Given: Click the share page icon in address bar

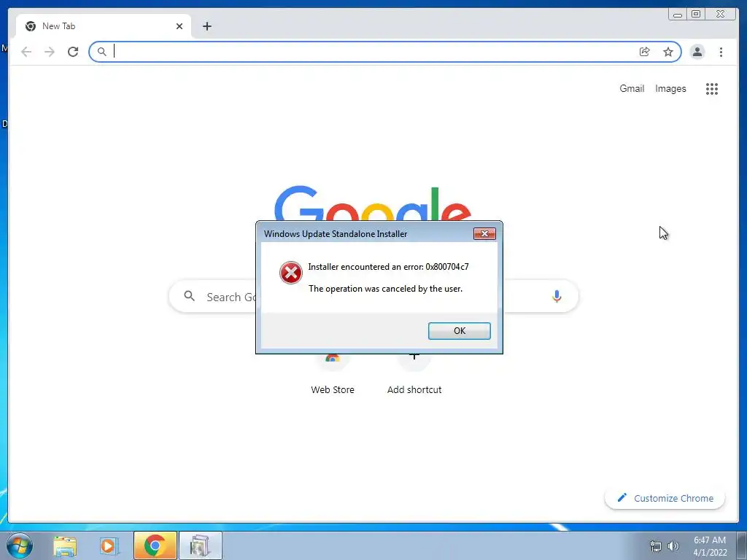Looking at the screenshot, I should click(645, 52).
